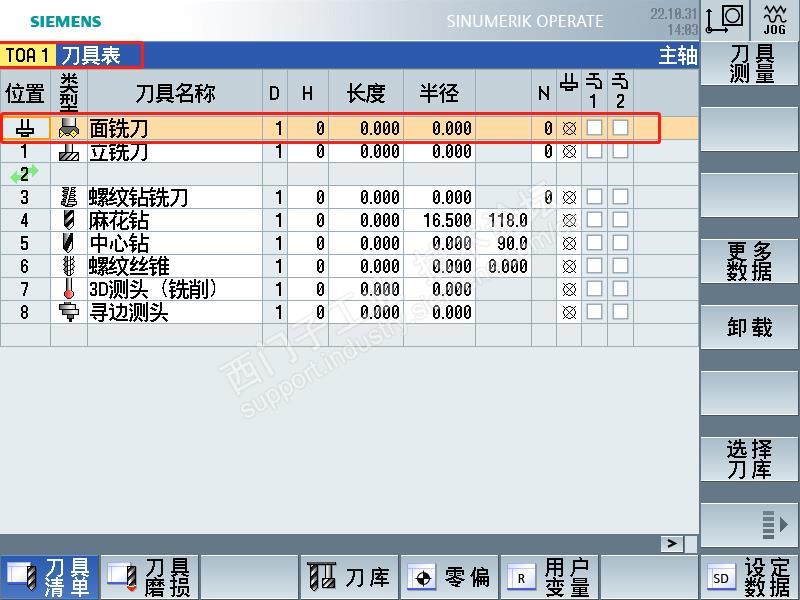Click the face mill tool type icon

tap(69, 128)
